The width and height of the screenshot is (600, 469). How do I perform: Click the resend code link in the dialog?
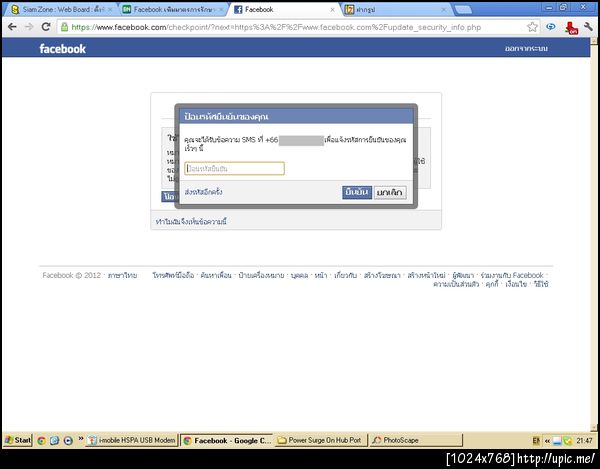204,192
